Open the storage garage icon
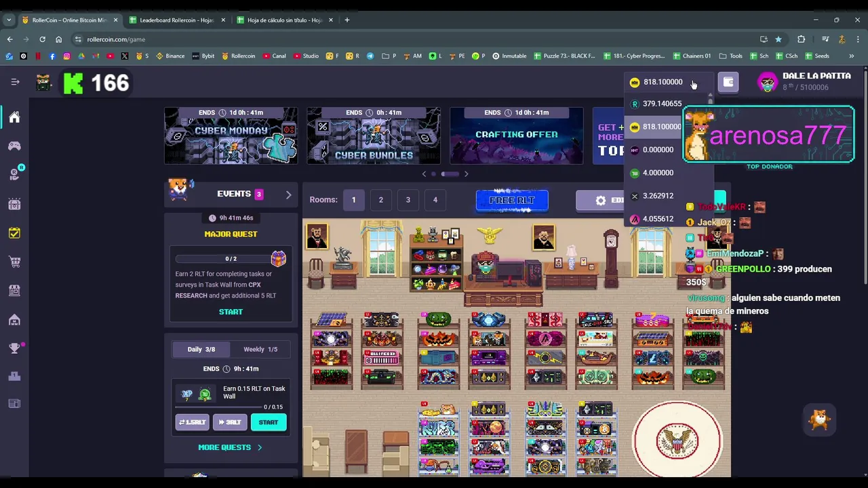 click(14, 319)
